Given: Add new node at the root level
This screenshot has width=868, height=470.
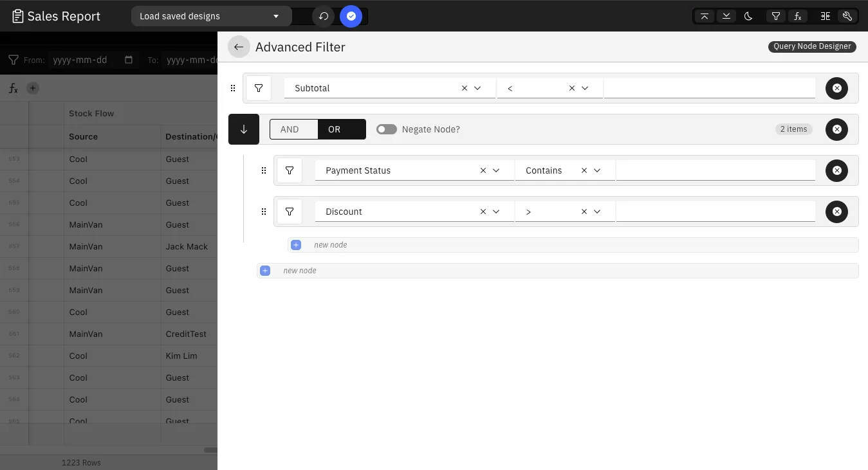Looking at the screenshot, I should point(265,271).
